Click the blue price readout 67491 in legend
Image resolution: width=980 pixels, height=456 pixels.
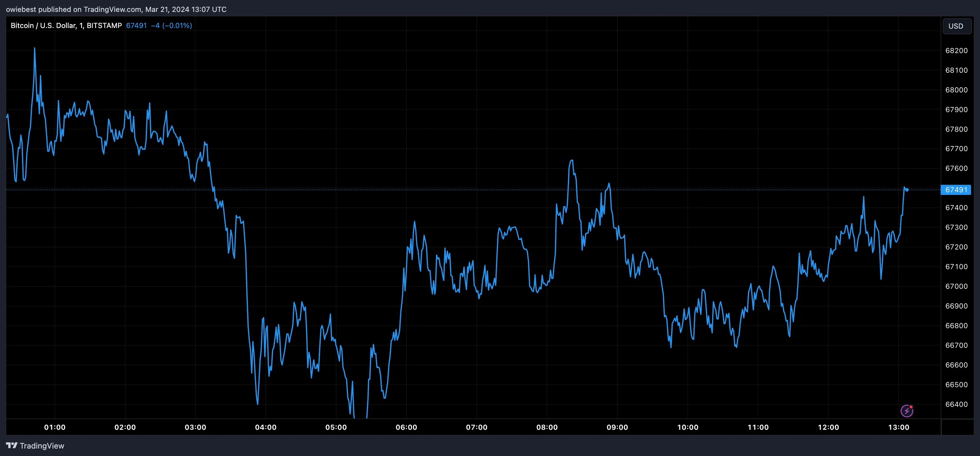coord(136,25)
